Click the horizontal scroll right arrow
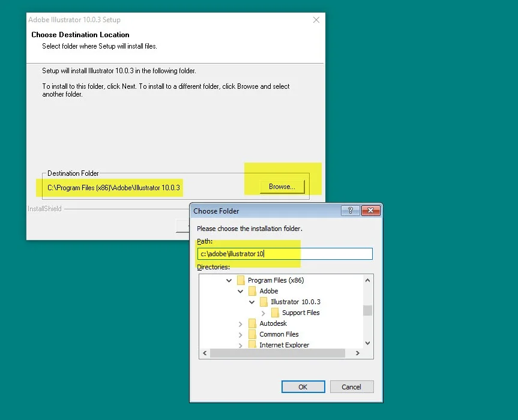Viewport: 518px width, 420px height. (358, 353)
